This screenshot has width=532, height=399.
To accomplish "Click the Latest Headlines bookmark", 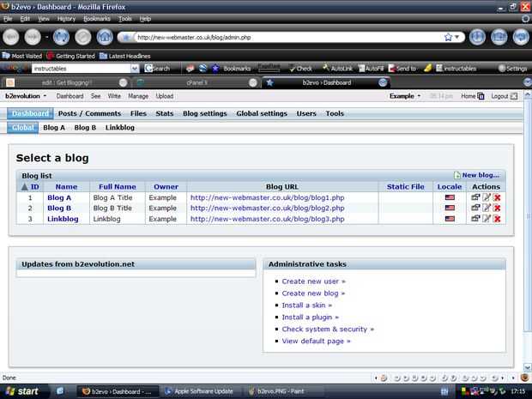I will pyautogui.click(x=125, y=56).
